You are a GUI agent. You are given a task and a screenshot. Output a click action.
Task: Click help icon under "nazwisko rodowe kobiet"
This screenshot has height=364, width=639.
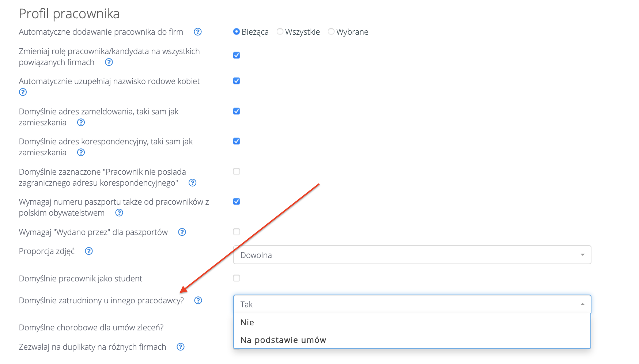tap(23, 92)
